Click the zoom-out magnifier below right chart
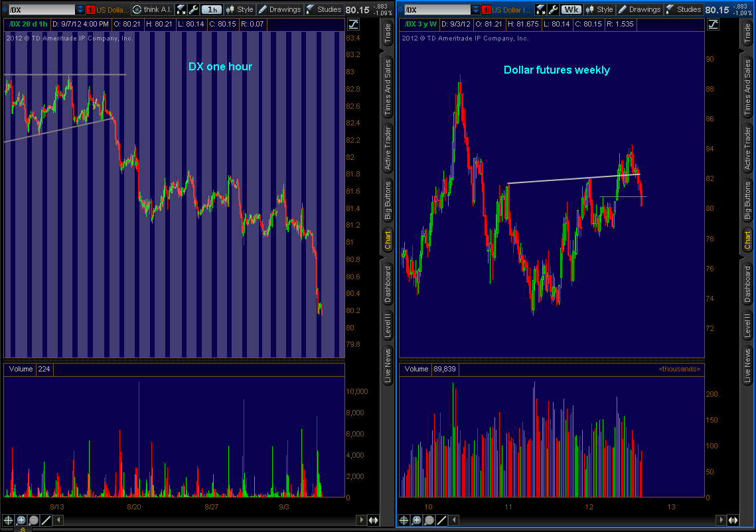 (x=429, y=520)
